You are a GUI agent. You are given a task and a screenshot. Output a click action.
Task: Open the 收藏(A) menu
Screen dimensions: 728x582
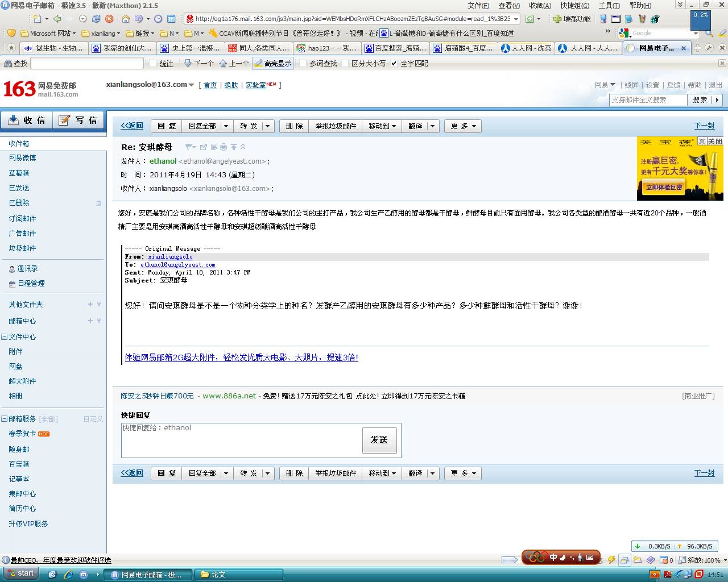540,5
